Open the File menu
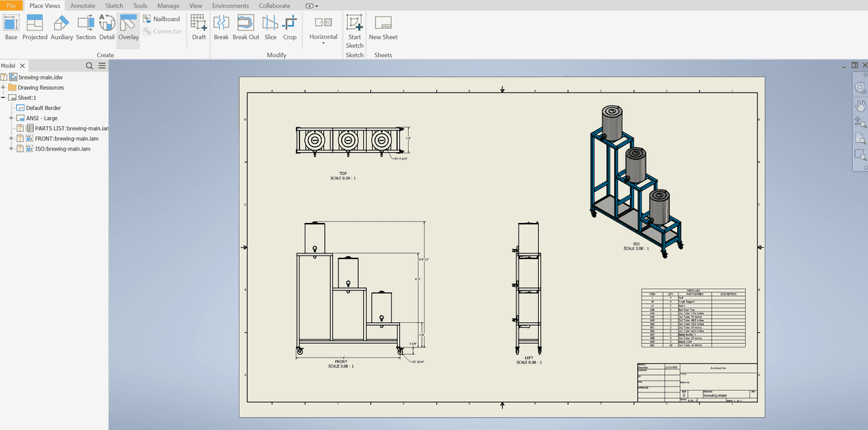The width and height of the screenshot is (868, 430). (x=11, y=5)
